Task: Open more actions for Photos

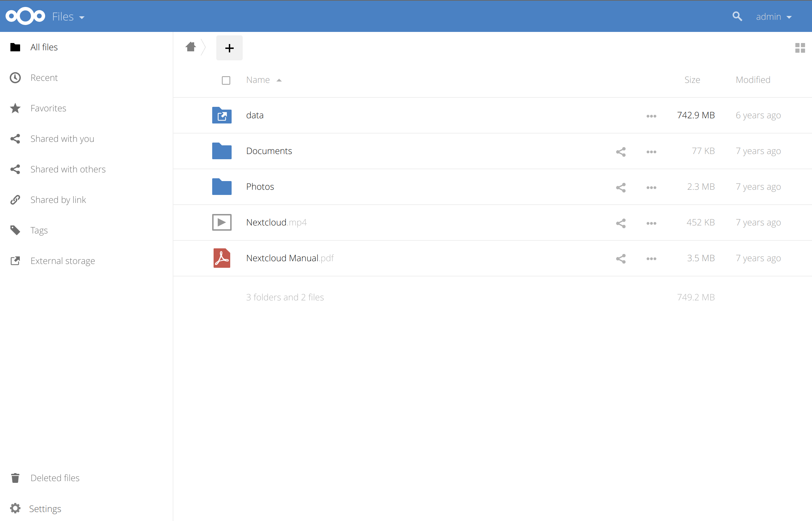Action: coord(651,188)
